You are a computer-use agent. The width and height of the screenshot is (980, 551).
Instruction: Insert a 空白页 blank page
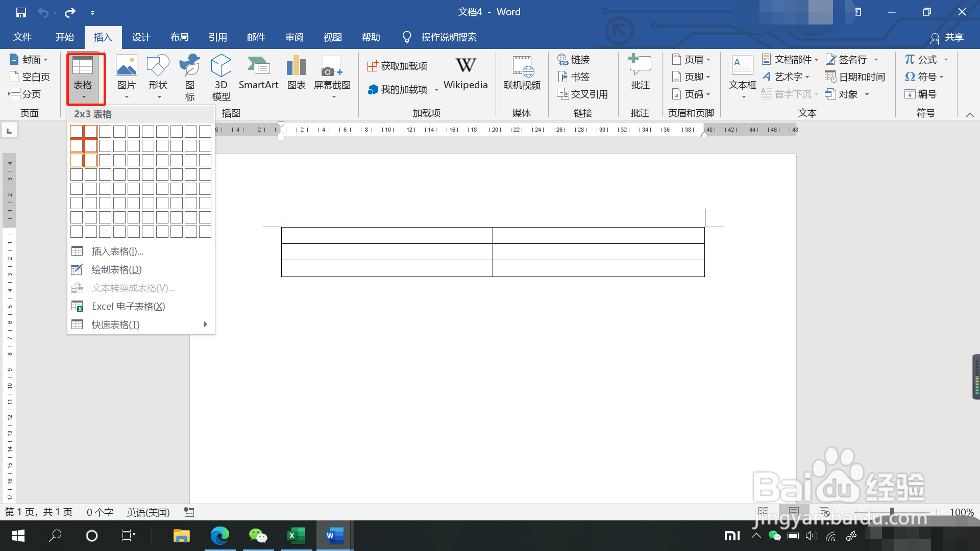(30, 77)
